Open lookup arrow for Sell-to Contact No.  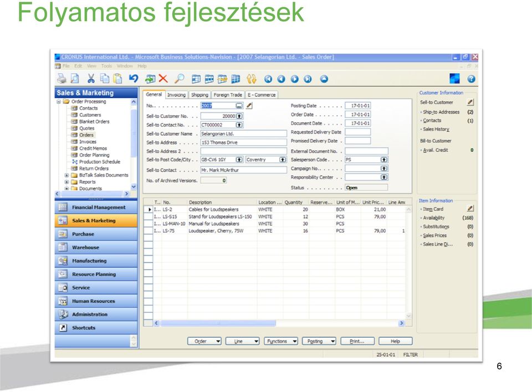pyautogui.click(x=239, y=125)
